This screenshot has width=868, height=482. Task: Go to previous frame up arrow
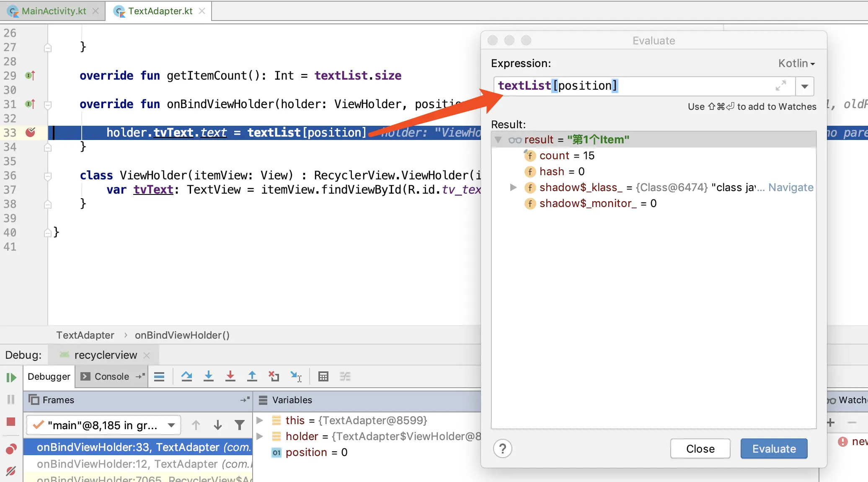click(196, 425)
